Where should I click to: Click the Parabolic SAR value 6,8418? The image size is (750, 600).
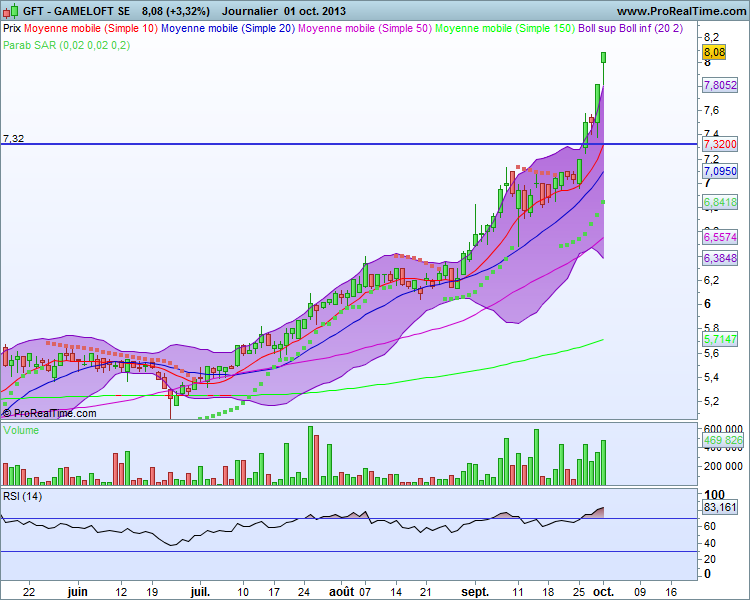click(x=720, y=202)
